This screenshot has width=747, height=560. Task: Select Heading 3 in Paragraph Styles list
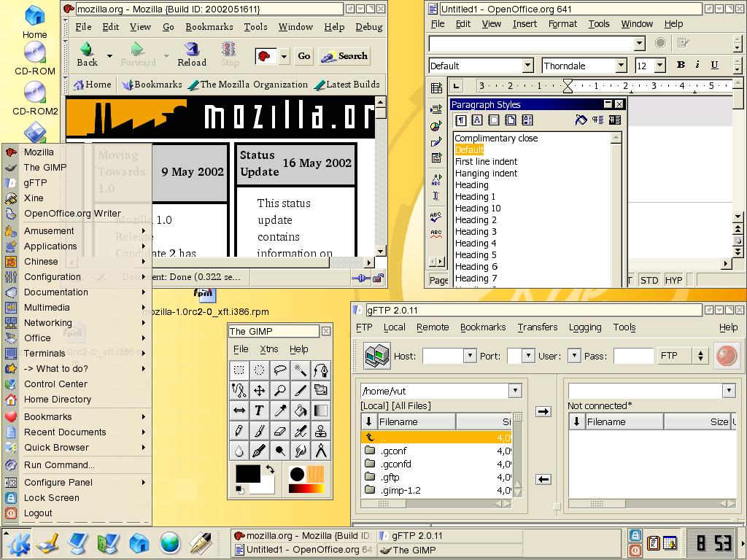click(476, 231)
